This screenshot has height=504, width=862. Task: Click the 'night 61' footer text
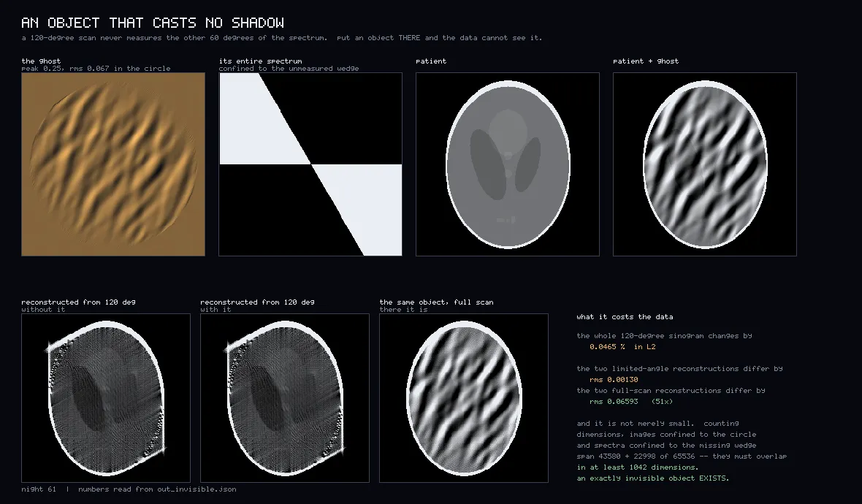(x=39, y=489)
